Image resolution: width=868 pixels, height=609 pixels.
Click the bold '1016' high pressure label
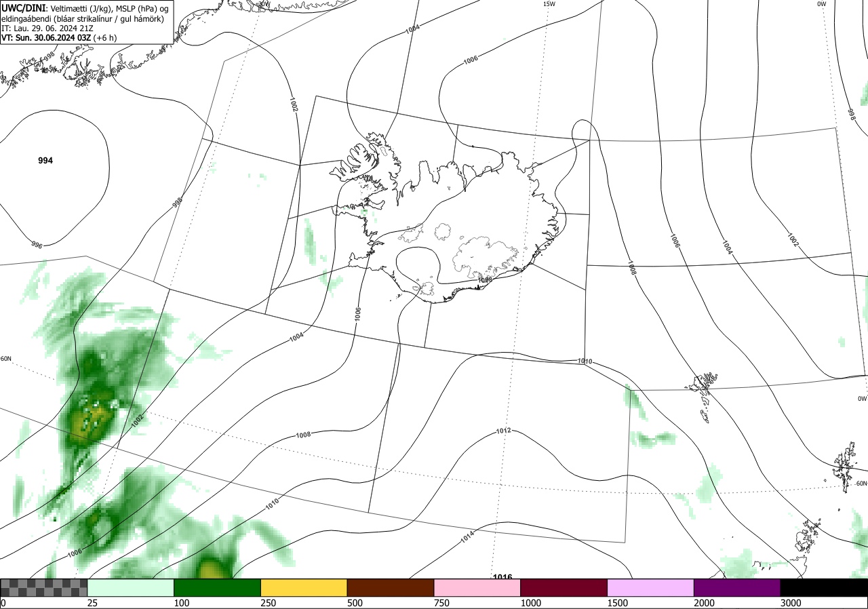502,577
